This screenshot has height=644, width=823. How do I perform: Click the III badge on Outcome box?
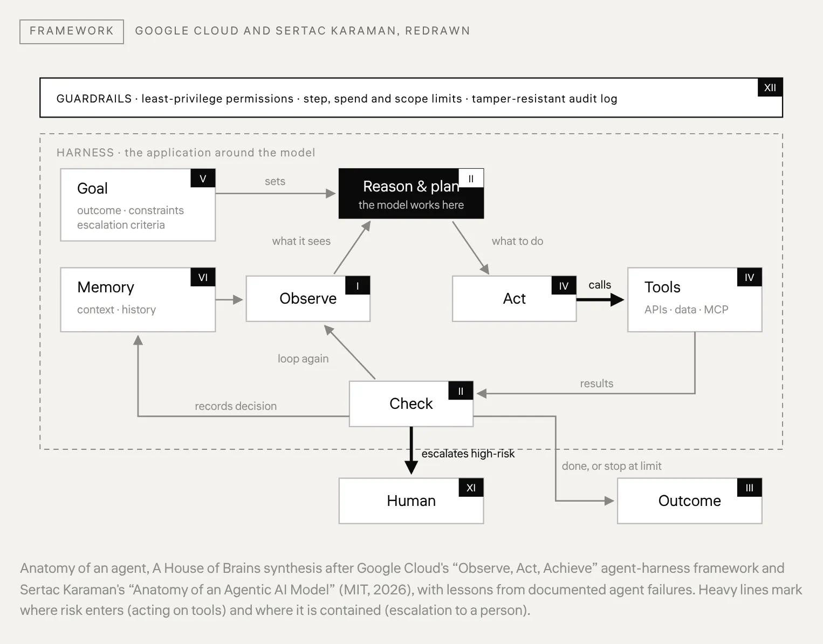pyautogui.click(x=749, y=488)
